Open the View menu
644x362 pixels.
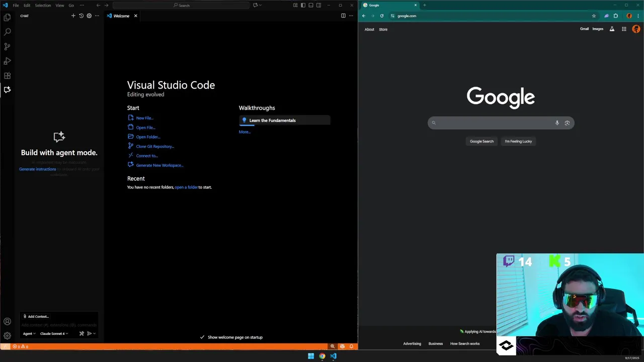pyautogui.click(x=60, y=5)
